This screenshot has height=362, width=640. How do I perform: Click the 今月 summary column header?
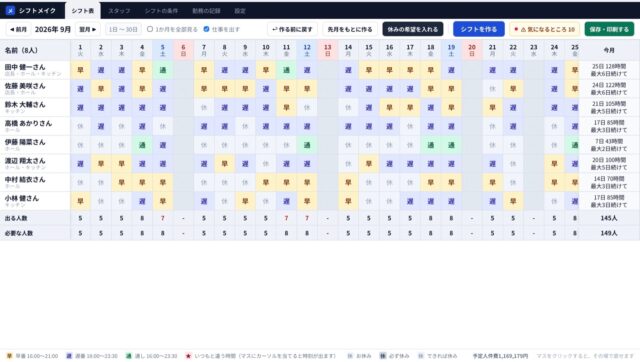point(609,50)
